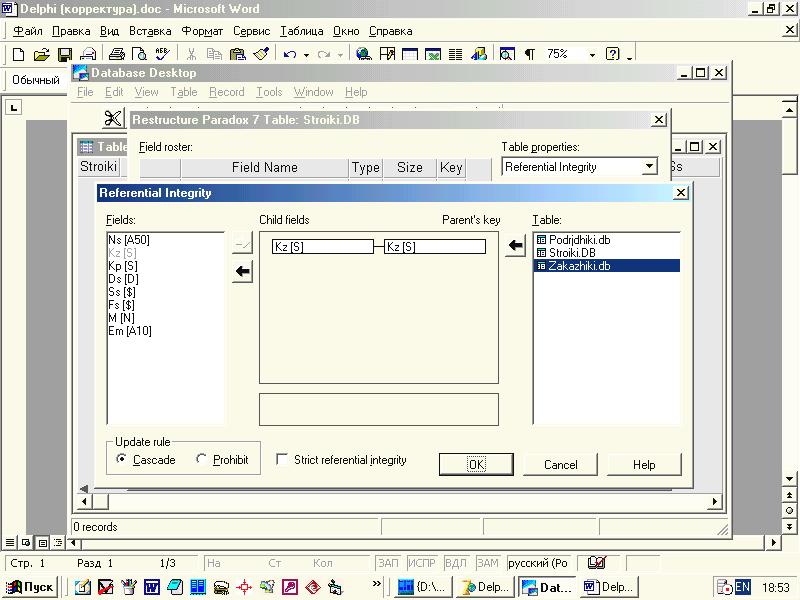Switch to the D:\ taskbar window

423,587
